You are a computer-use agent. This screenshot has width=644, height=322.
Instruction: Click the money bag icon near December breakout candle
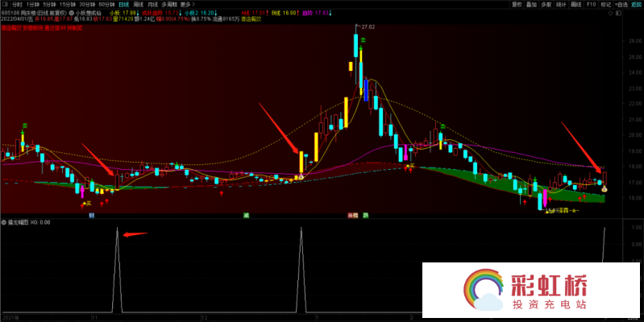[301, 177]
